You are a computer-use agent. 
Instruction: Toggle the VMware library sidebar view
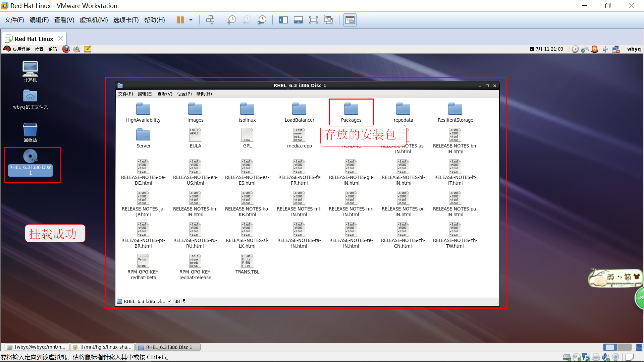point(283,20)
